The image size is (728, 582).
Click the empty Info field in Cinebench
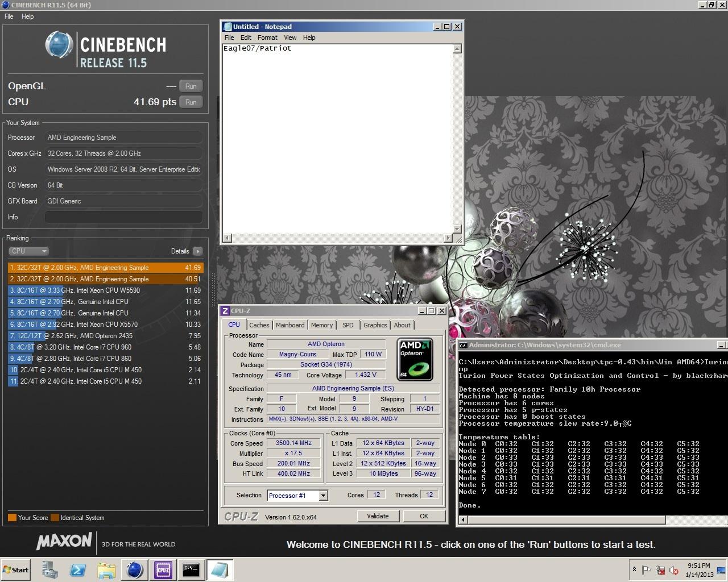123,217
